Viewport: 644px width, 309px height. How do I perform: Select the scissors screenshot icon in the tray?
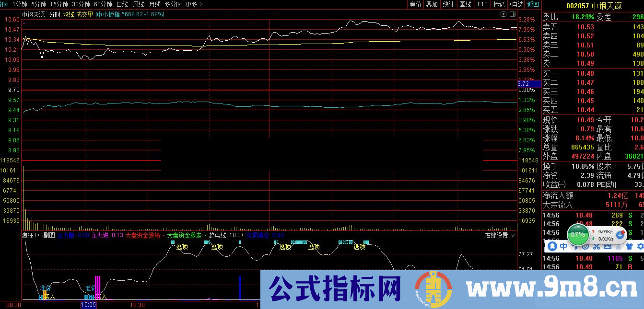(596, 246)
